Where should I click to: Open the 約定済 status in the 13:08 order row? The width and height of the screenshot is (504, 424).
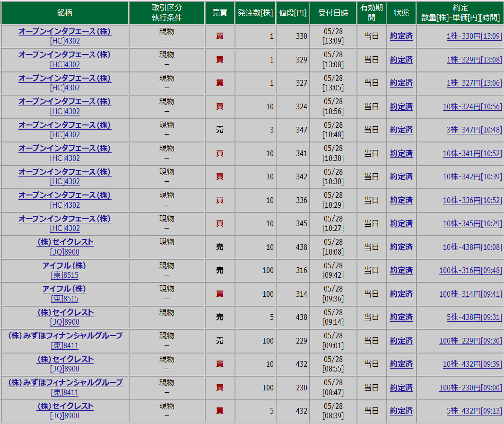[401, 60]
